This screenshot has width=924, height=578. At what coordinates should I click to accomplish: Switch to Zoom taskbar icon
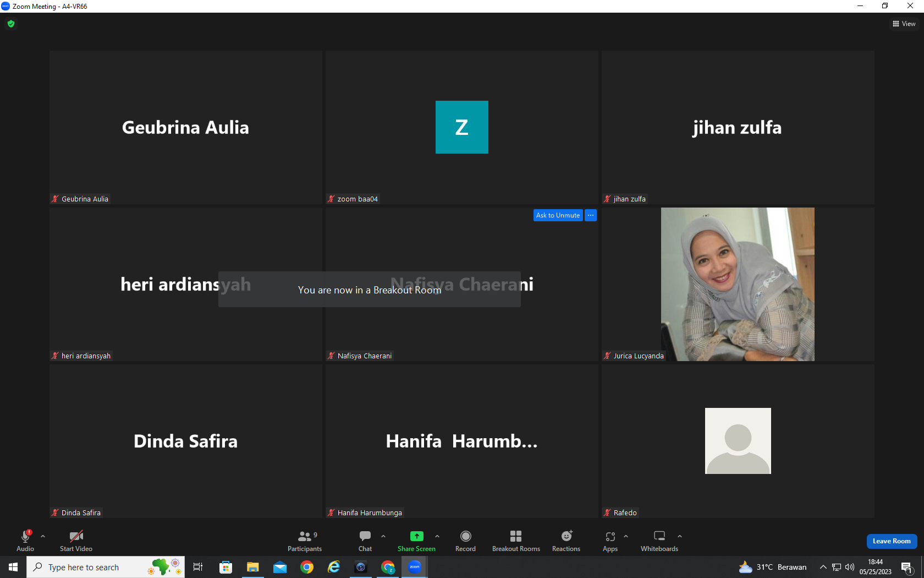(415, 567)
